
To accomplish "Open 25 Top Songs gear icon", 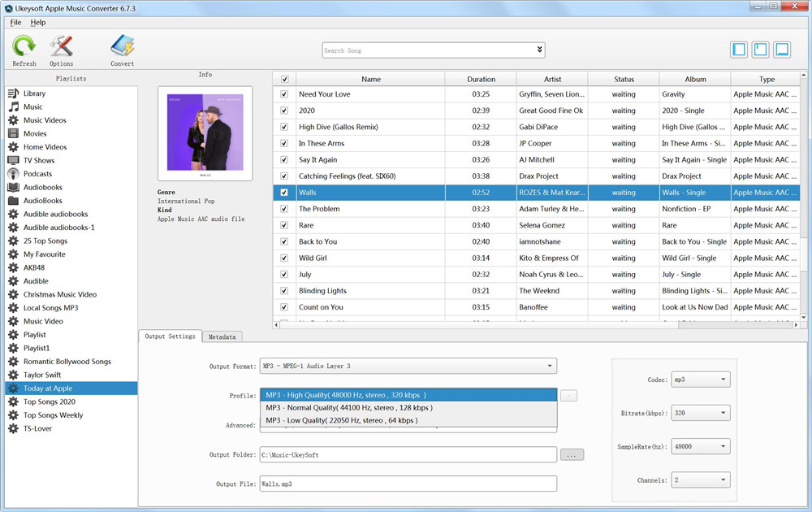I will click(14, 241).
